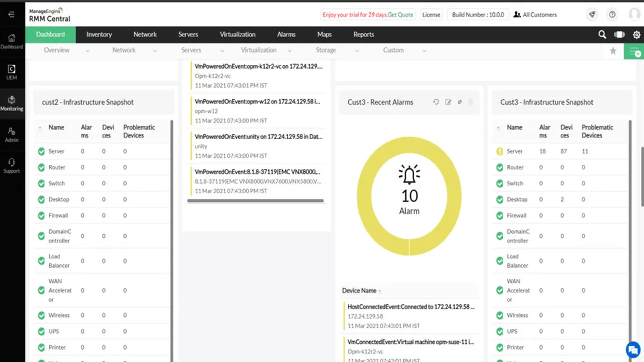644x362 pixels.
Task: Click the Cust3 Desktop devices count 2
Action: [x=562, y=199]
